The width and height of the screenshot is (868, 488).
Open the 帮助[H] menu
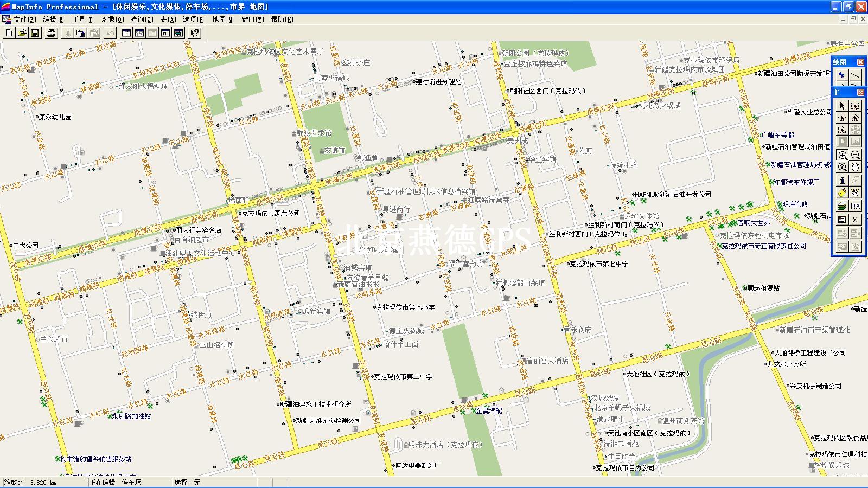(282, 20)
